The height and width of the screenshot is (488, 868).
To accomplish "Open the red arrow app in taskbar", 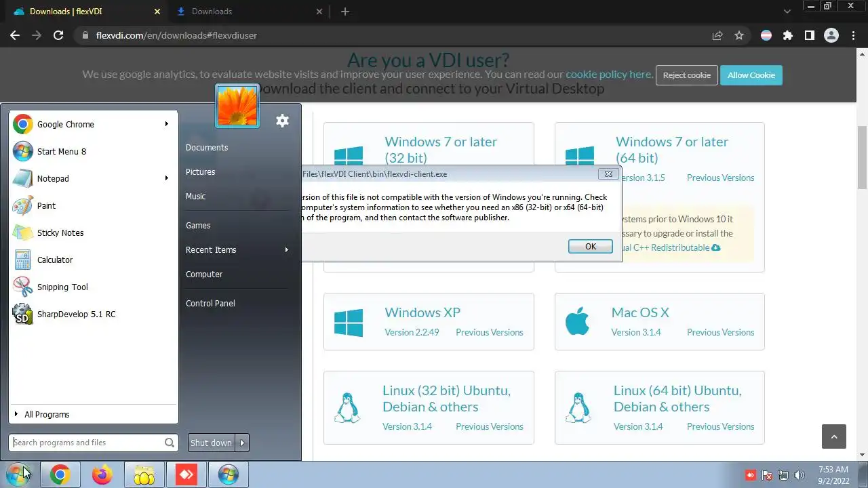I will (x=186, y=475).
